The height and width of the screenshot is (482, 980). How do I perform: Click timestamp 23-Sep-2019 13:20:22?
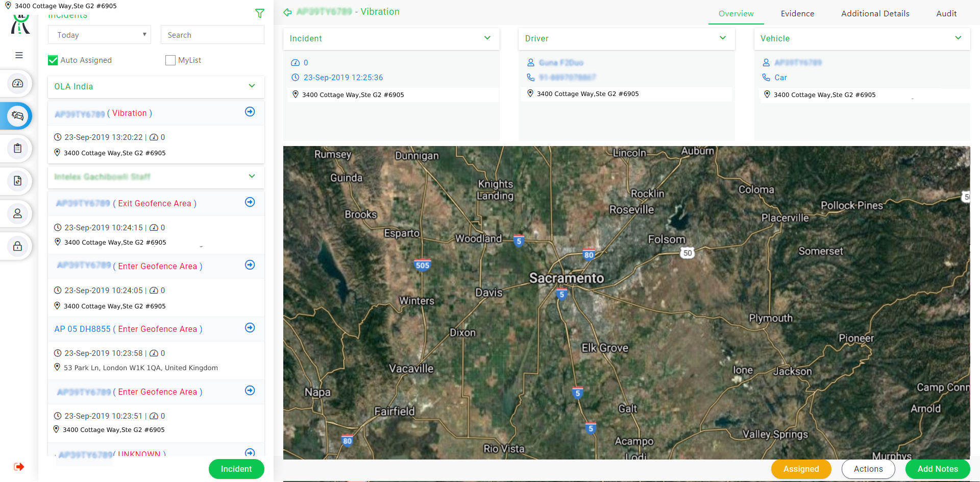tap(104, 137)
